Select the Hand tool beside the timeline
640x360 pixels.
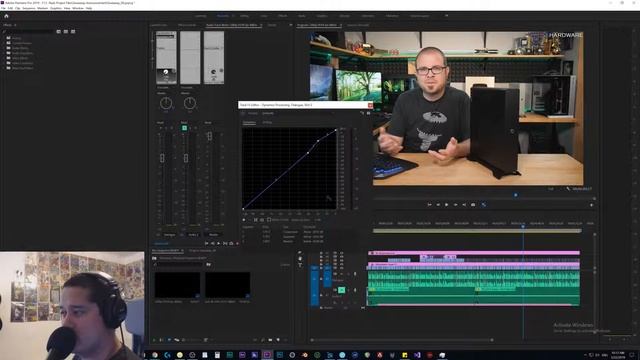(x=300, y=258)
